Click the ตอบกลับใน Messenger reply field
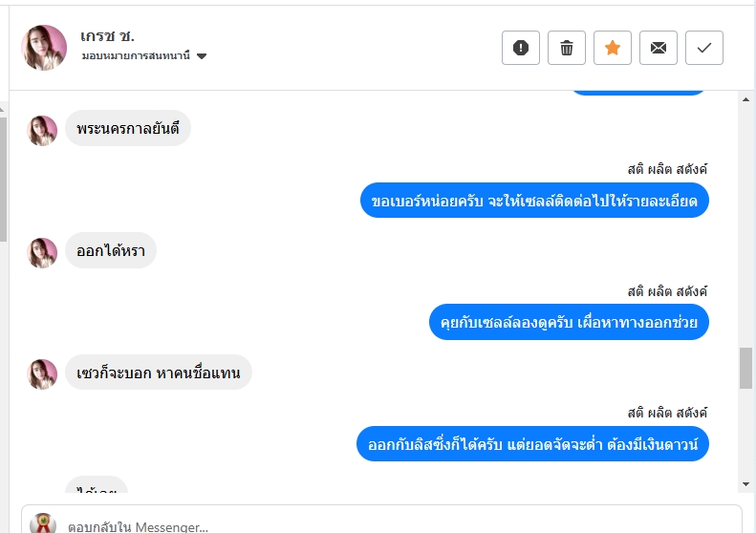 coord(382,525)
